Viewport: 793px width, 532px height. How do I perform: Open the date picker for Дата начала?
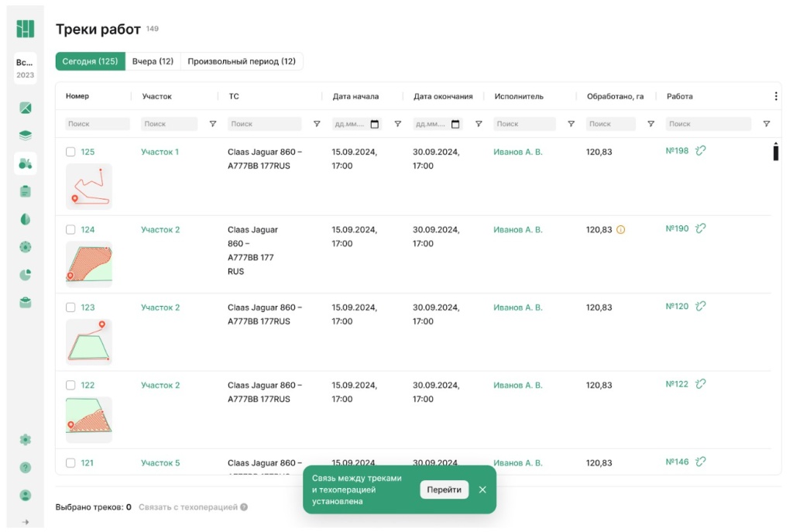click(375, 124)
